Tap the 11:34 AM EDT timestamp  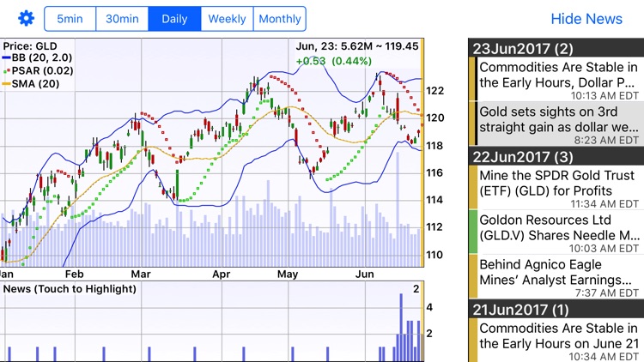click(605, 203)
